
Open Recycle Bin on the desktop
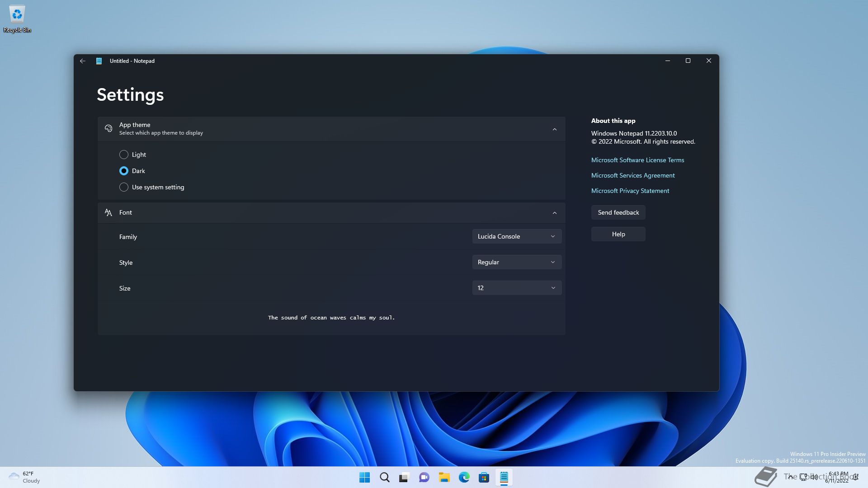[17, 19]
